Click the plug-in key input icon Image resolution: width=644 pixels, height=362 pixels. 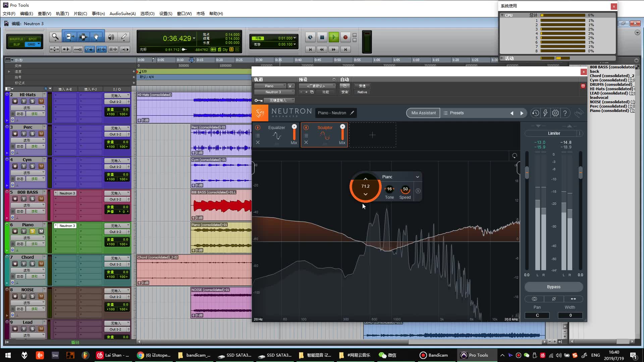pos(258,100)
